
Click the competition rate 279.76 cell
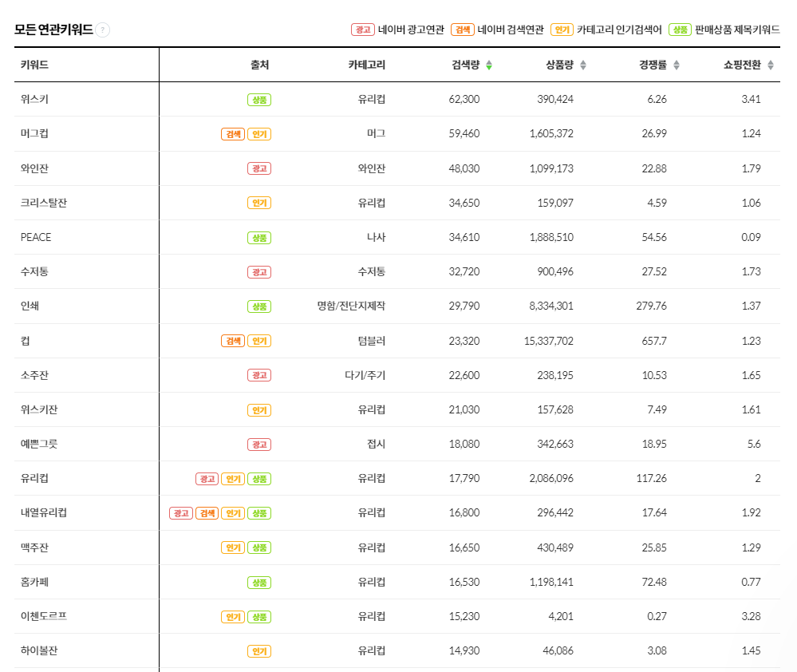click(652, 306)
